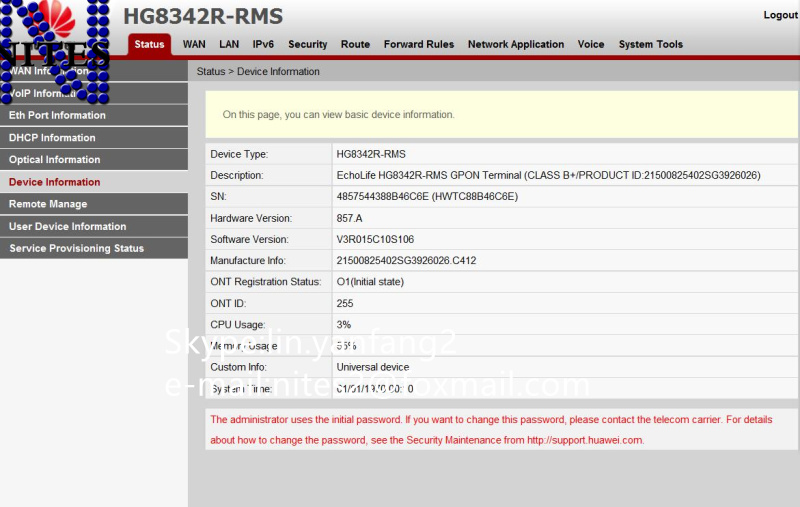
Task: Click the red initial password warning text
Action: [x=491, y=430]
